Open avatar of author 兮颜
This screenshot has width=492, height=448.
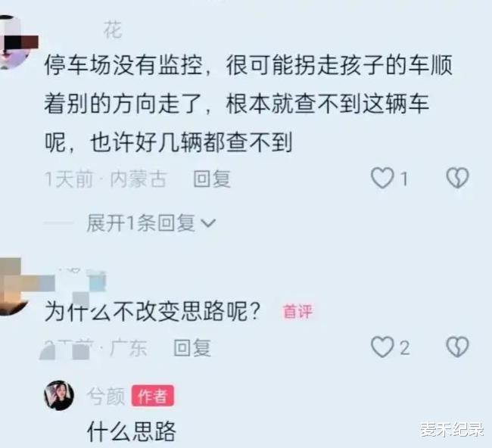59,396
